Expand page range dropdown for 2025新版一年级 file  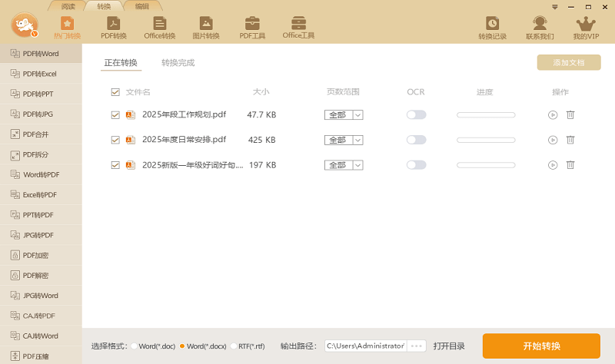click(357, 165)
